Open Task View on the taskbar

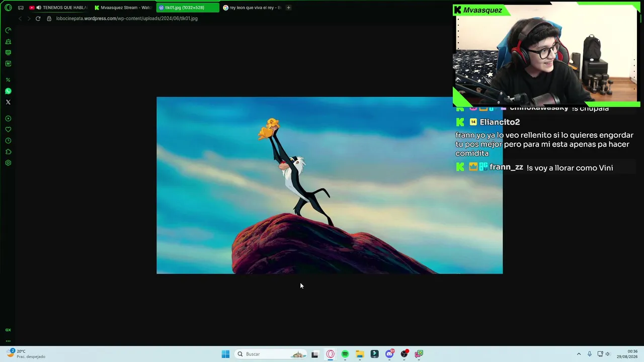pos(315,354)
